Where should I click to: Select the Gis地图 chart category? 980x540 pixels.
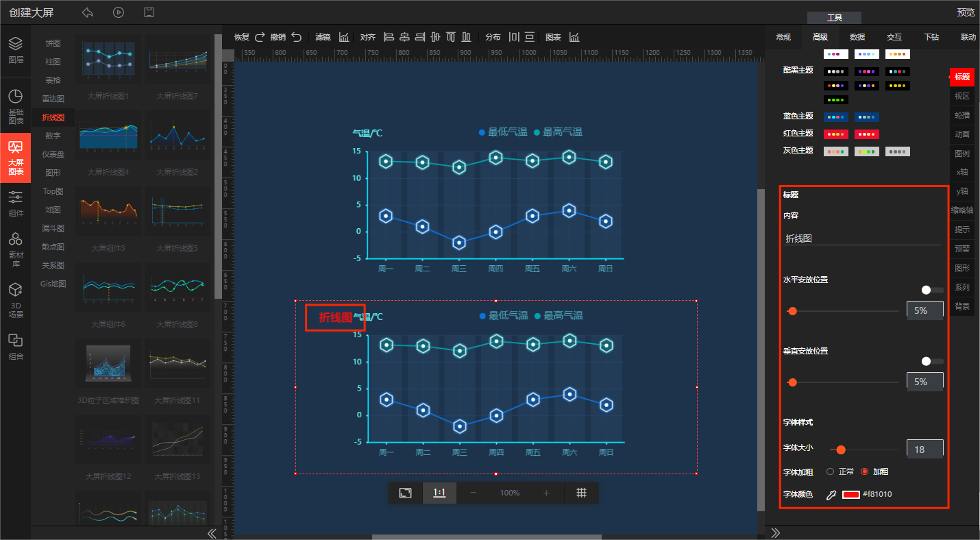tap(53, 284)
